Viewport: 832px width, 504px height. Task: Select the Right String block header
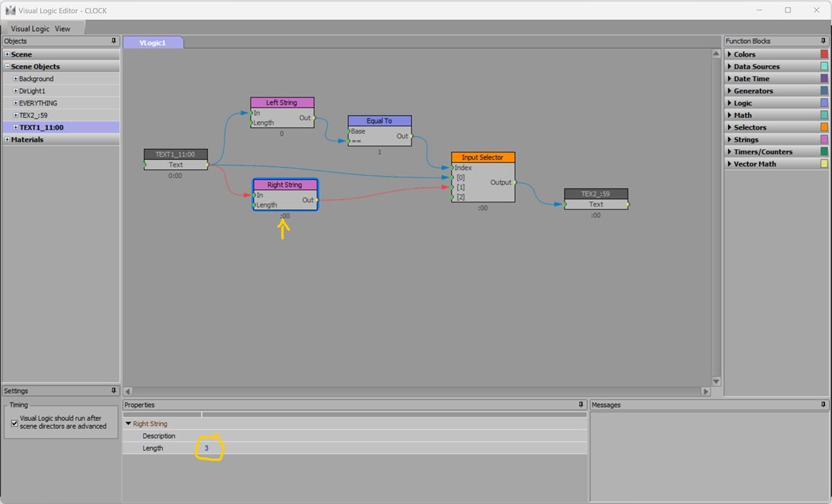(x=284, y=185)
